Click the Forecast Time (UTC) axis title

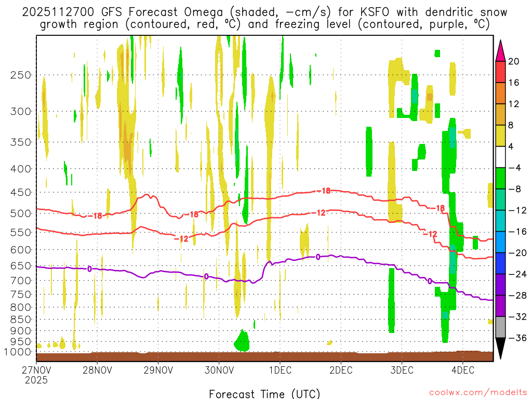click(x=264, y=394)
